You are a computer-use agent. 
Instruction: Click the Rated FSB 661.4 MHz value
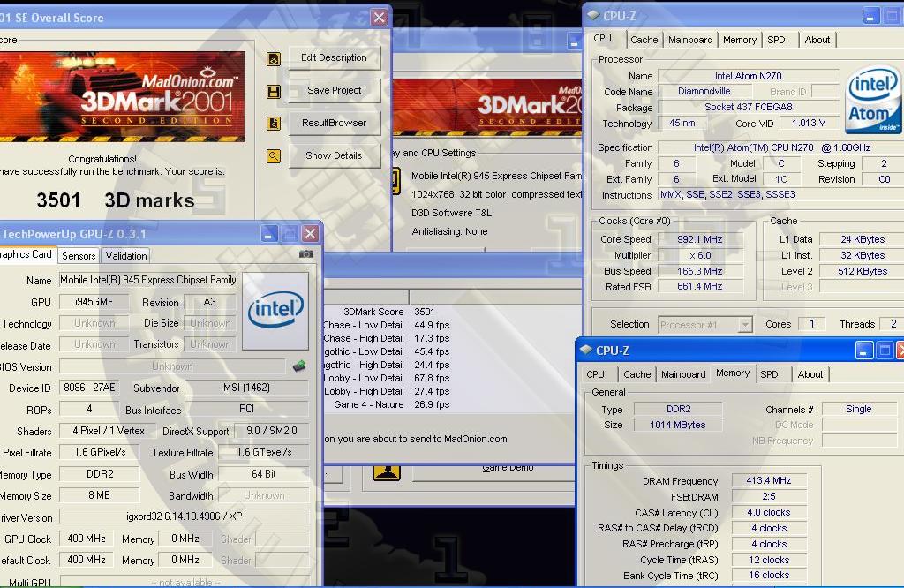click(699, 287)
